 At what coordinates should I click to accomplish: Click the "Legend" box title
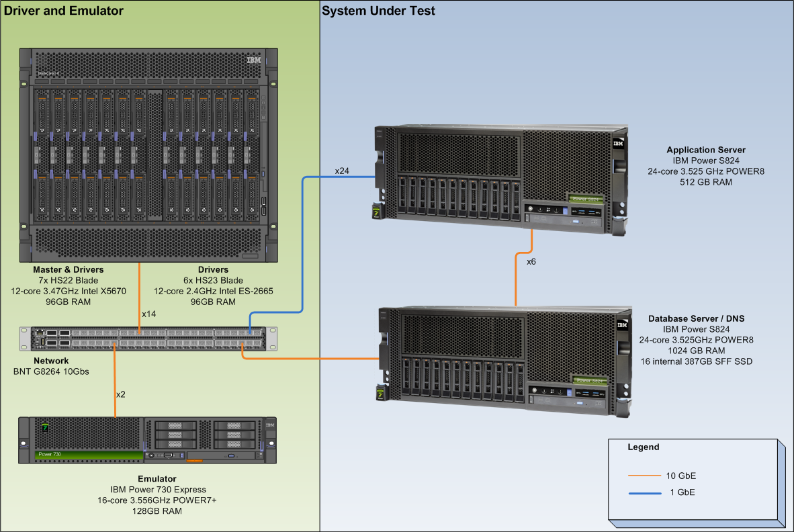point(643,447)
